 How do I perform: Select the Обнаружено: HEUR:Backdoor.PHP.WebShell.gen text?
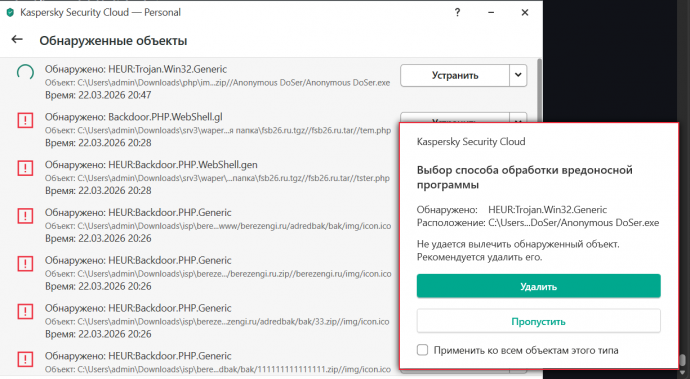[x=151, y=165]
